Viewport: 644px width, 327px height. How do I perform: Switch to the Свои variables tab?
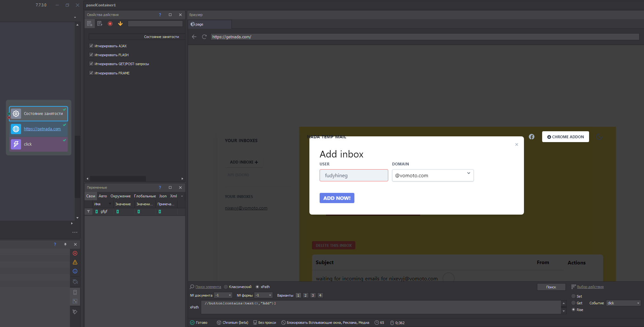click(91, 196)
